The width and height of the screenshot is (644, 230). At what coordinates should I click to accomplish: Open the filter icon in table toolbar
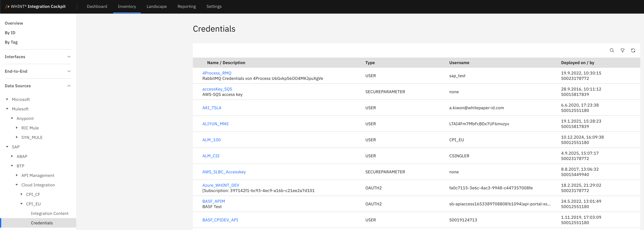coord(622,50)
